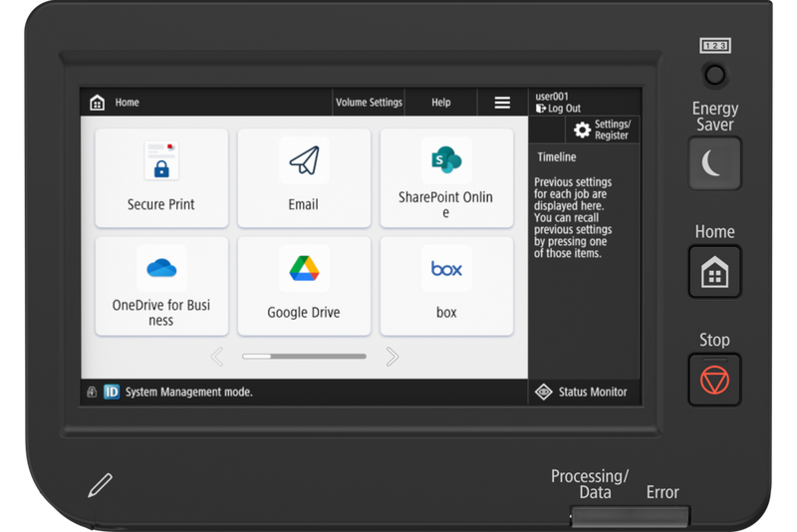Screen dimensions: 797x532
Task: Log Out of user001
Action: (x=558, y=109)
